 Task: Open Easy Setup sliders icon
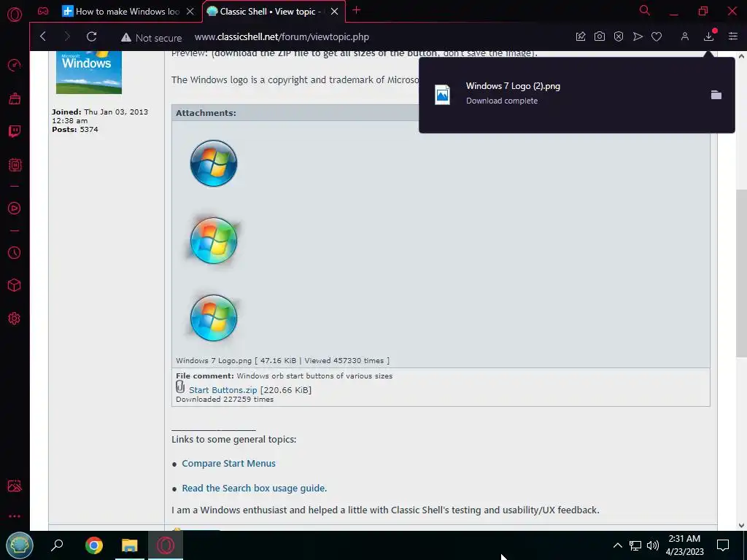[x=733, y=36]
